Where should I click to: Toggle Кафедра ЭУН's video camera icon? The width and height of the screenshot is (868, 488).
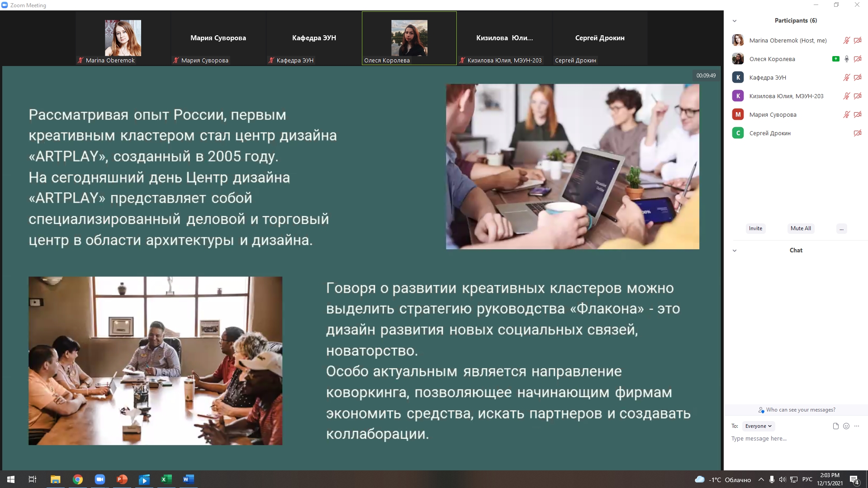857,77
